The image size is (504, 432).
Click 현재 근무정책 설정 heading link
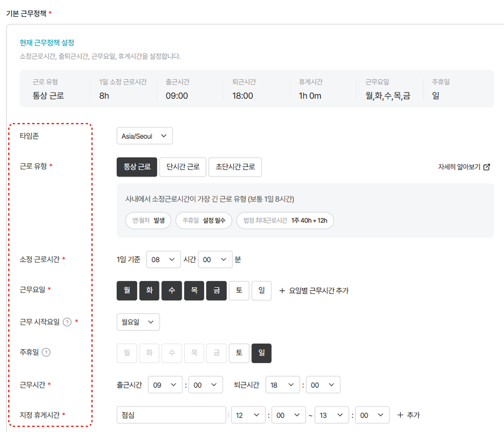pyautogui.click(x=47, y=43)
